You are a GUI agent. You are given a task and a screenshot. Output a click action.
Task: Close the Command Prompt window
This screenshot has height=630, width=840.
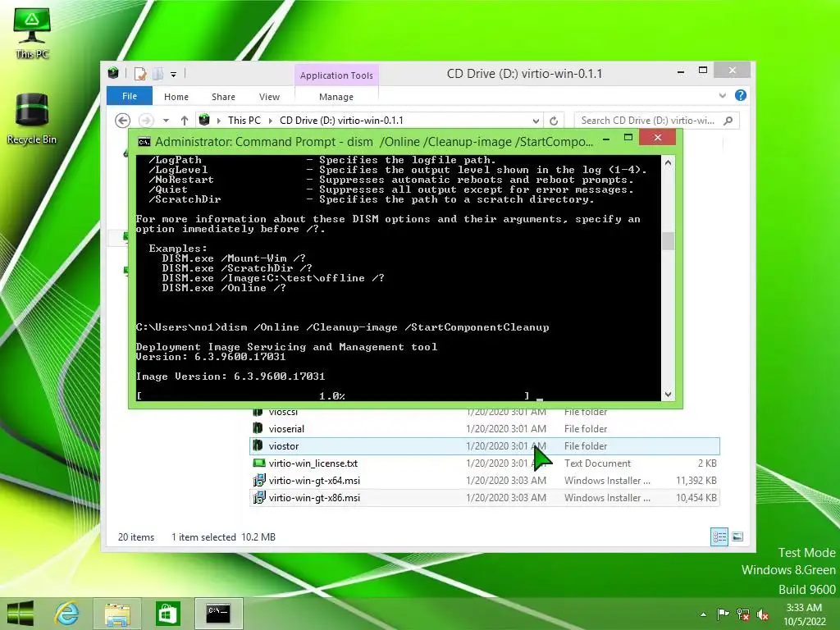[658, 138]
